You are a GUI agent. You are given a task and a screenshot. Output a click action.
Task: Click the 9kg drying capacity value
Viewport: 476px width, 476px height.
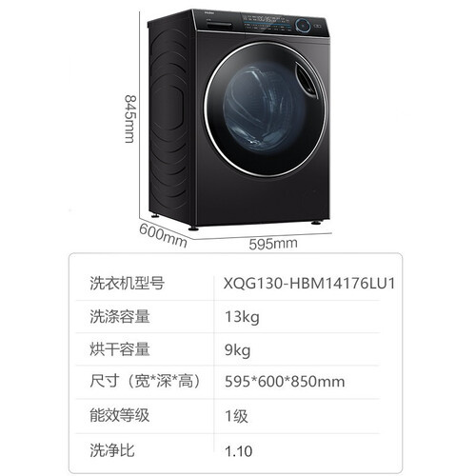pyautogui.click(x=238, y=350)
